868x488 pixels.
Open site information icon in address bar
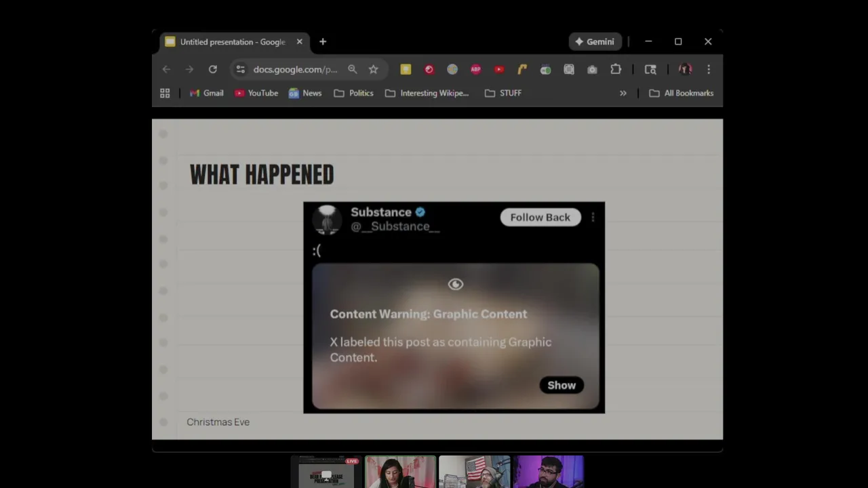240,69
